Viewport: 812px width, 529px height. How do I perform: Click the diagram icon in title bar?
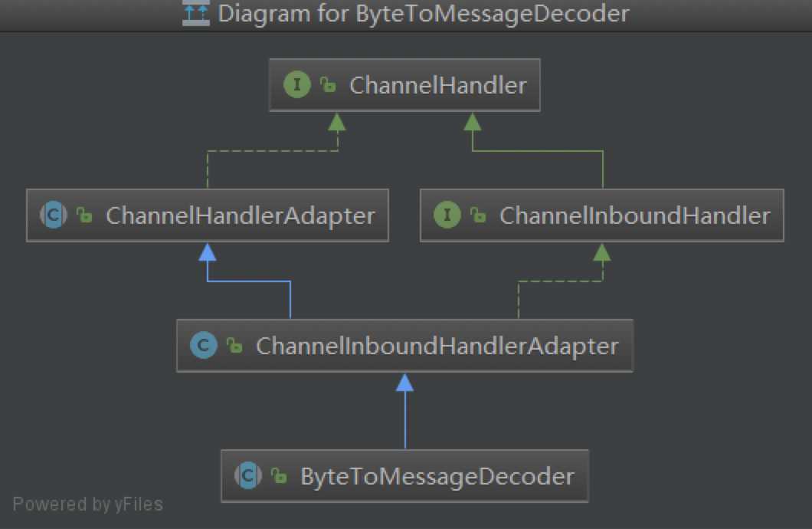tap(196, 13)
